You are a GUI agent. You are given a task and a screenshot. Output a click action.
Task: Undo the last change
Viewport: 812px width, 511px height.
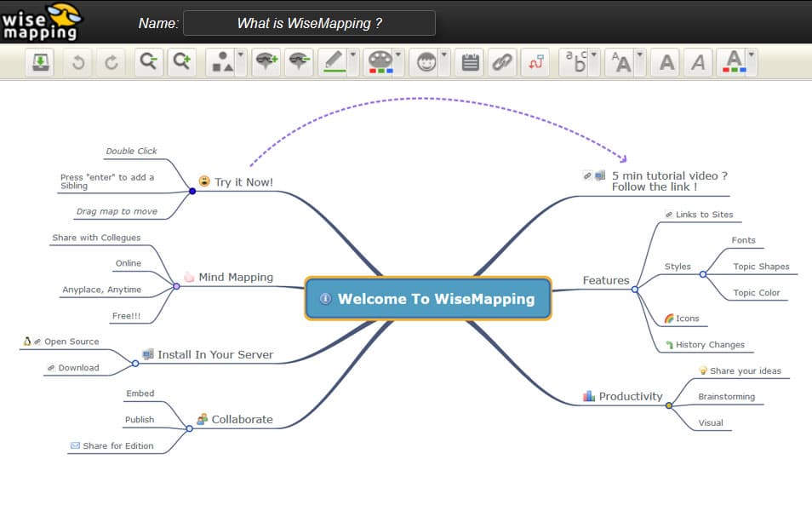pos(77,62)
